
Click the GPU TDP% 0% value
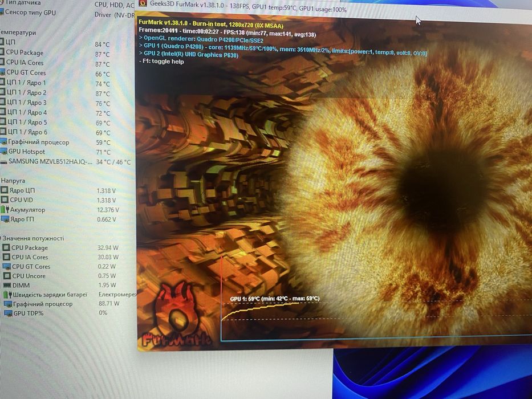pos(103,312)
